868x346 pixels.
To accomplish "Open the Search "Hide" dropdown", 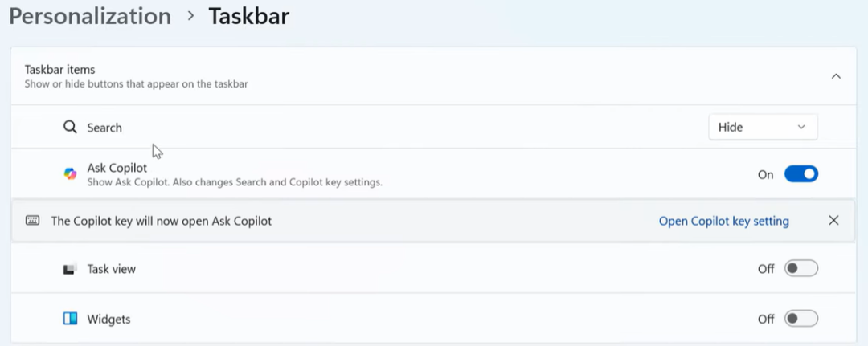I will click(x=763, y=127).
